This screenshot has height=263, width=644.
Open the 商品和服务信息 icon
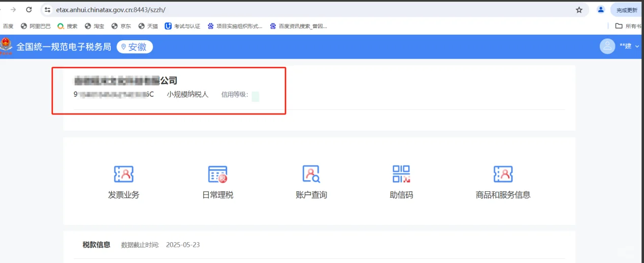pyautogui.click(x=503, y=174)
